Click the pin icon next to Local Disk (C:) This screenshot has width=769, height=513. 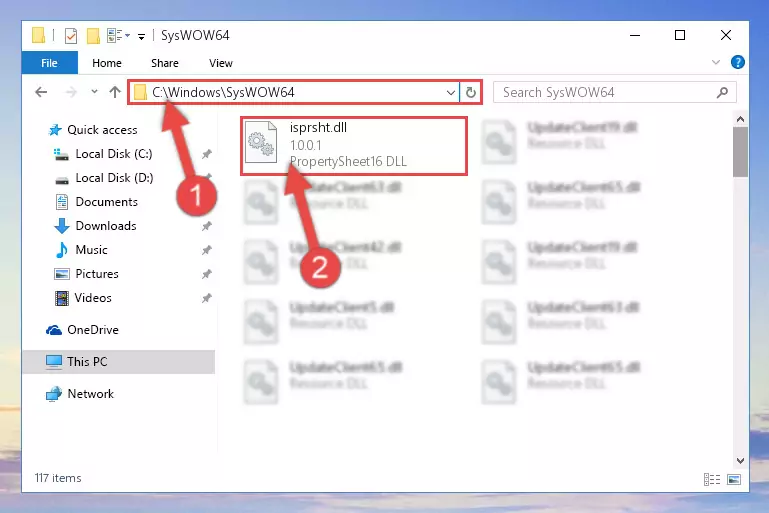point(206,154)
